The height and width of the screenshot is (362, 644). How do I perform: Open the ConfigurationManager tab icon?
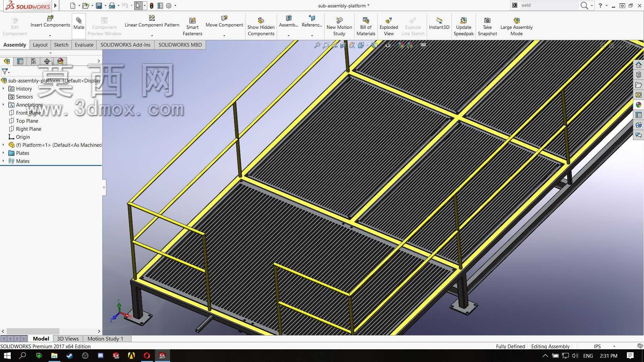[33, 61]
